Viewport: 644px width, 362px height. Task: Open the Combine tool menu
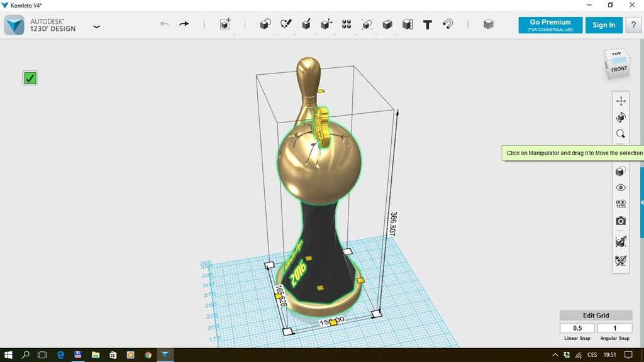(x=387, y=25)
